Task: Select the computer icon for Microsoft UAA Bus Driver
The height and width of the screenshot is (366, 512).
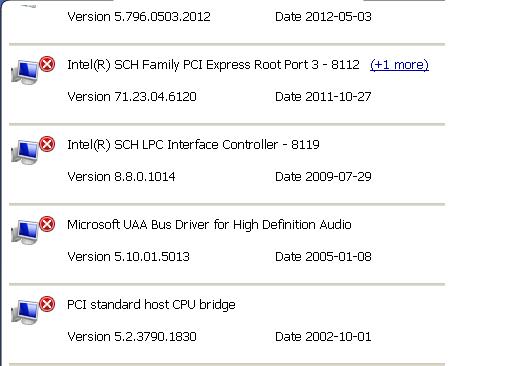Action: 25,232
